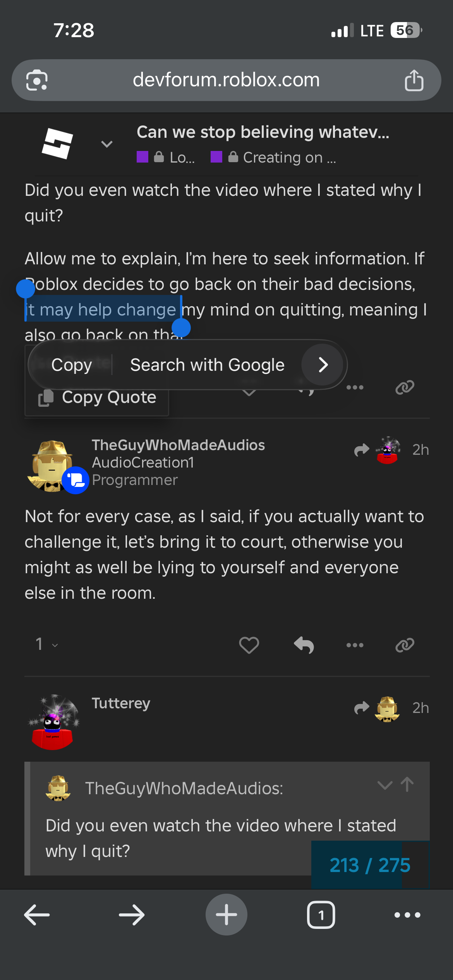Like the AudioCreation1 post with heart

click(x=249, y=645)
